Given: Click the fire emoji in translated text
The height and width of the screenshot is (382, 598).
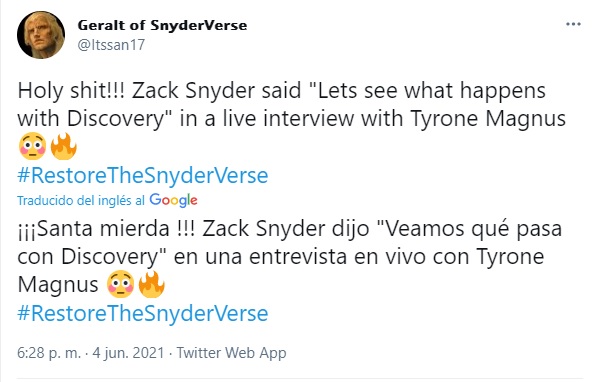Looking at the screenshot, I should pos(151,284).
